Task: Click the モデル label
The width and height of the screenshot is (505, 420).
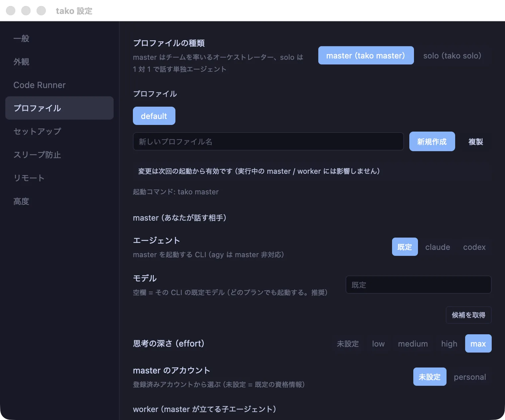Action: [x=145, y=278]
